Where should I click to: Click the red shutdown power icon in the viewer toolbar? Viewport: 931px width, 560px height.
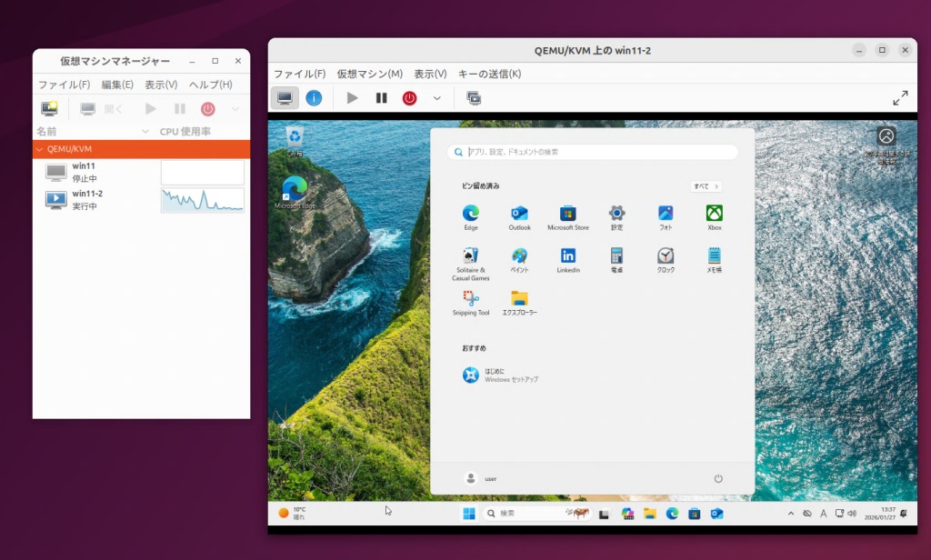pos(410,98)
